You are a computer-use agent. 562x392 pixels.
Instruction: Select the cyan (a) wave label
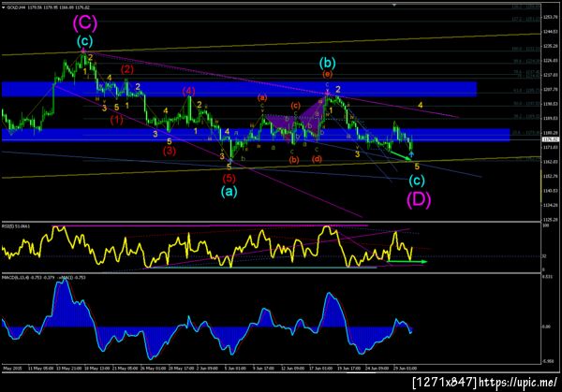[229, 192]
